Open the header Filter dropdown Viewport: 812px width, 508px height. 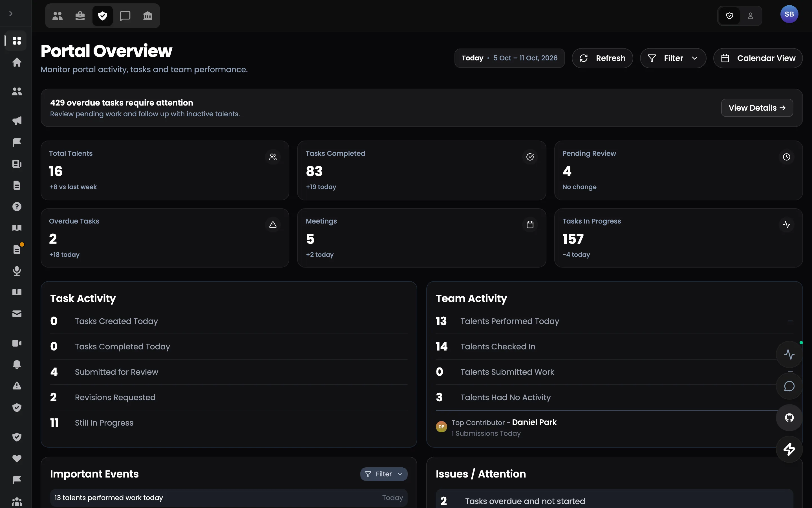(673, 58)
